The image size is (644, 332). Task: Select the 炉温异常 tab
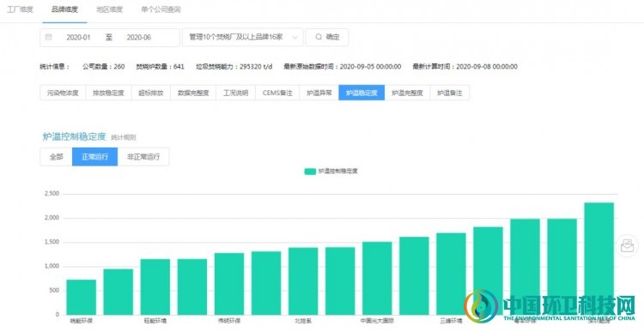pyautogui.click(x=319, y=93)
